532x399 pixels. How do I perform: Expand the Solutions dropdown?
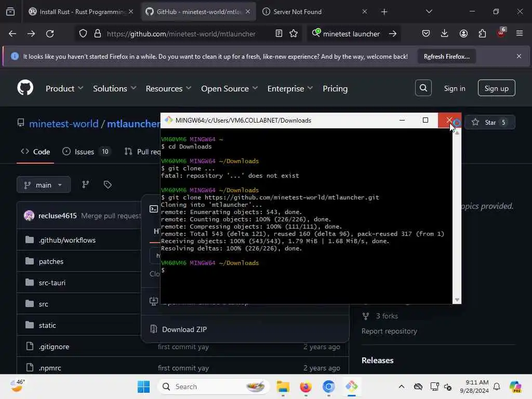click(x=115, y=88)
